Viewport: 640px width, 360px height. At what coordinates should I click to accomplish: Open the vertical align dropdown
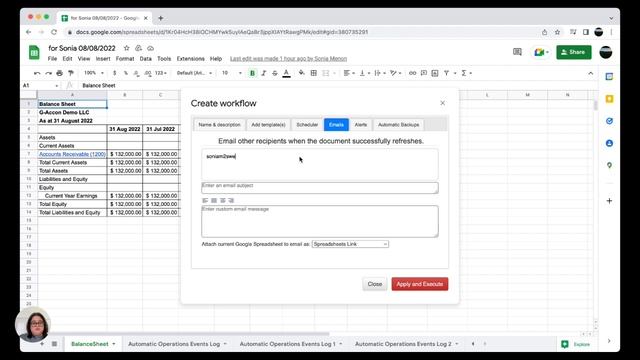coord(364,73)
